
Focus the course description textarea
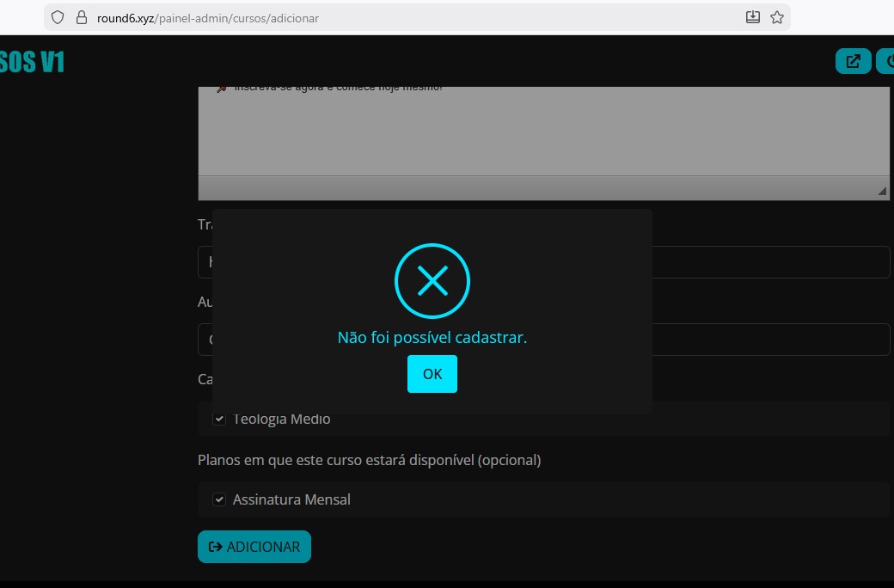(x=543, y=133)
